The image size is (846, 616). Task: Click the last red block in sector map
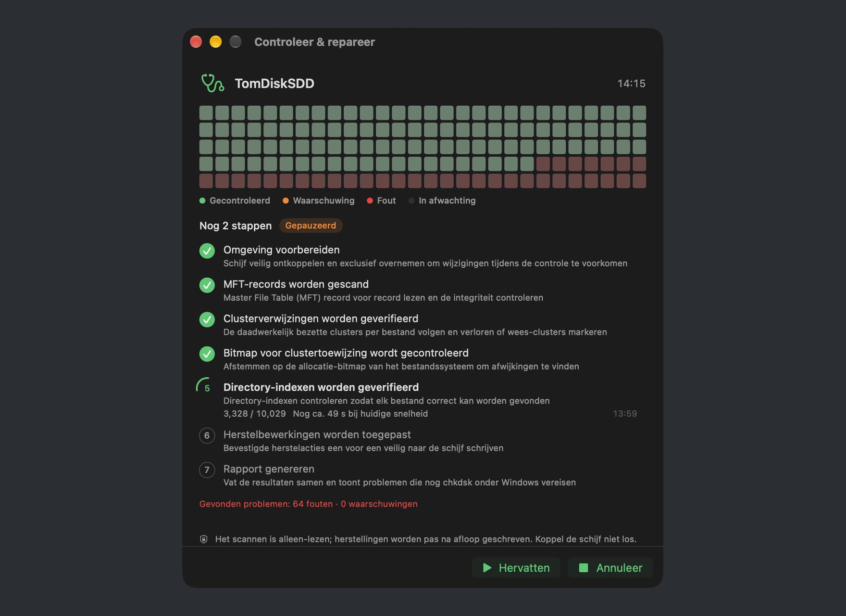coord(639,181)
